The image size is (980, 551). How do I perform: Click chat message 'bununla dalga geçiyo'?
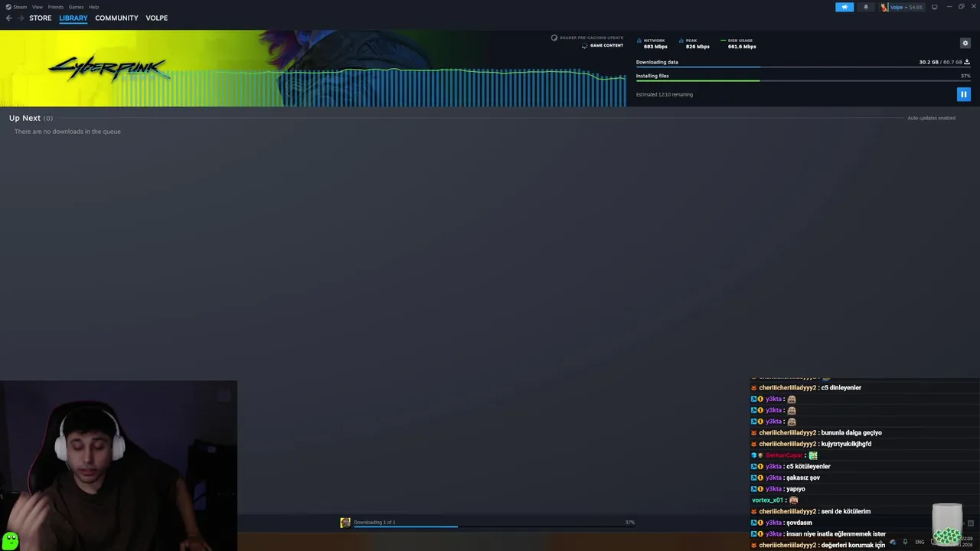point(851,432)
